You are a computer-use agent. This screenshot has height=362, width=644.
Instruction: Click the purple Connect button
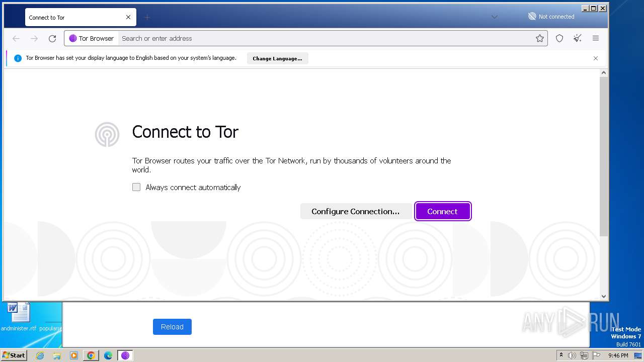(443, 211)
